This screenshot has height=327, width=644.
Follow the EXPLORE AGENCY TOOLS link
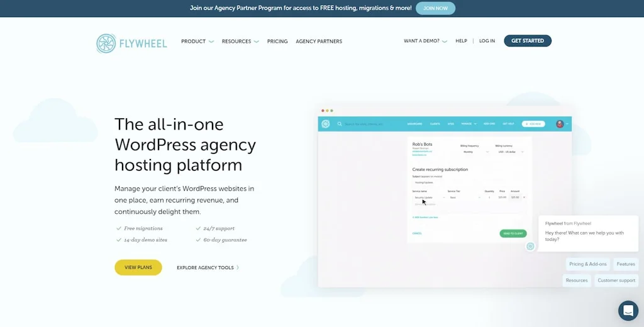[208, 267]
